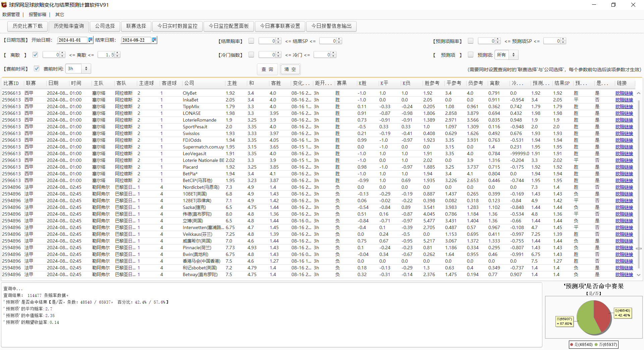Enable the 冷门指数 filter checkbox
Screen dimensions: 644x350
[251, 55]
